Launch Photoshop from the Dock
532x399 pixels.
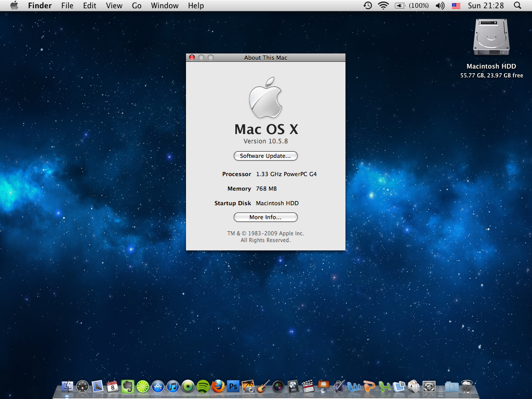[x=233, y=386]
